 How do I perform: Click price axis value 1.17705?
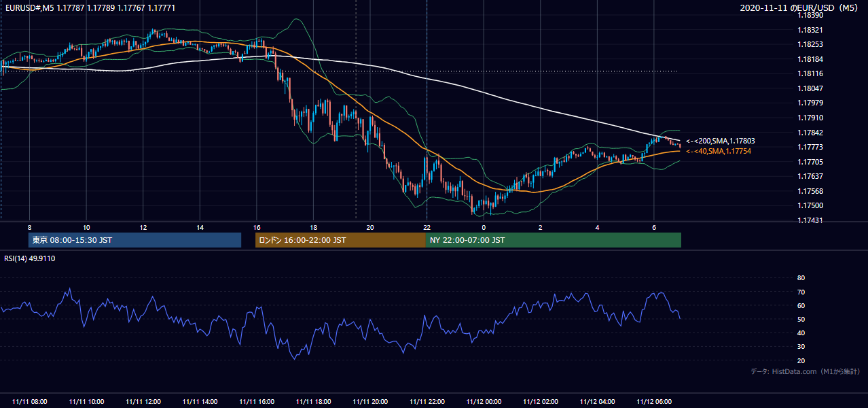(x=811, y=162)
